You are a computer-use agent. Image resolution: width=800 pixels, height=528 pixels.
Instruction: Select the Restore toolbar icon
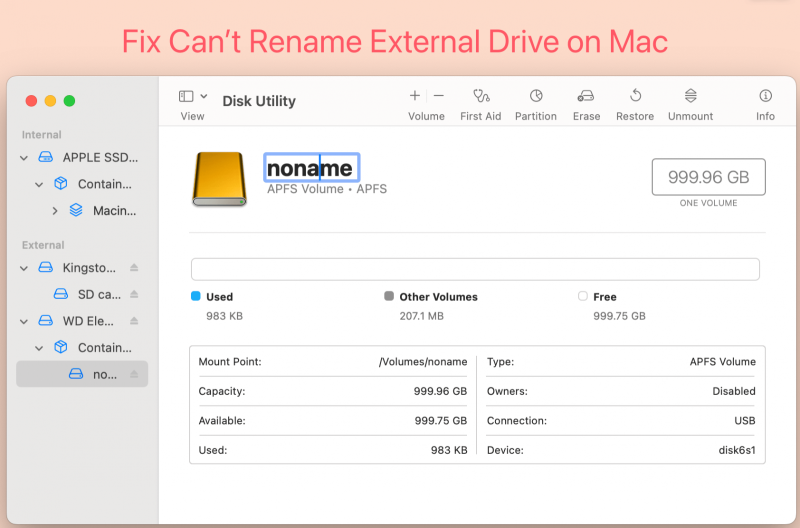click(635, 96)
